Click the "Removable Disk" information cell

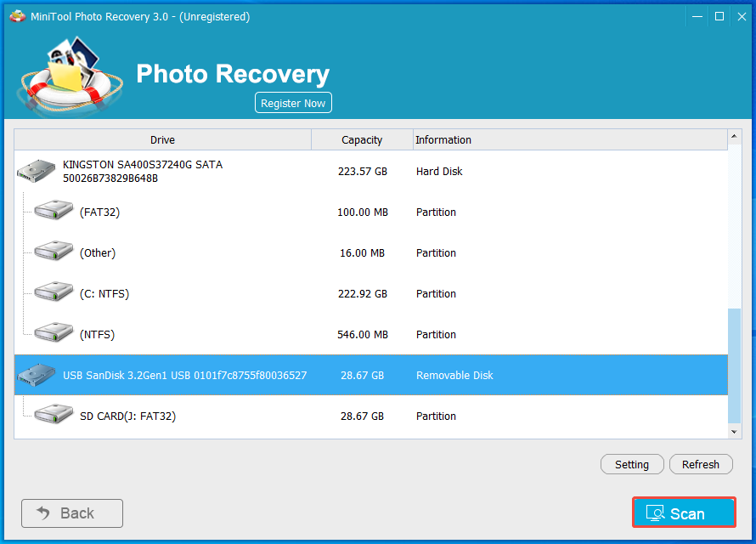[x=454, y=375]
